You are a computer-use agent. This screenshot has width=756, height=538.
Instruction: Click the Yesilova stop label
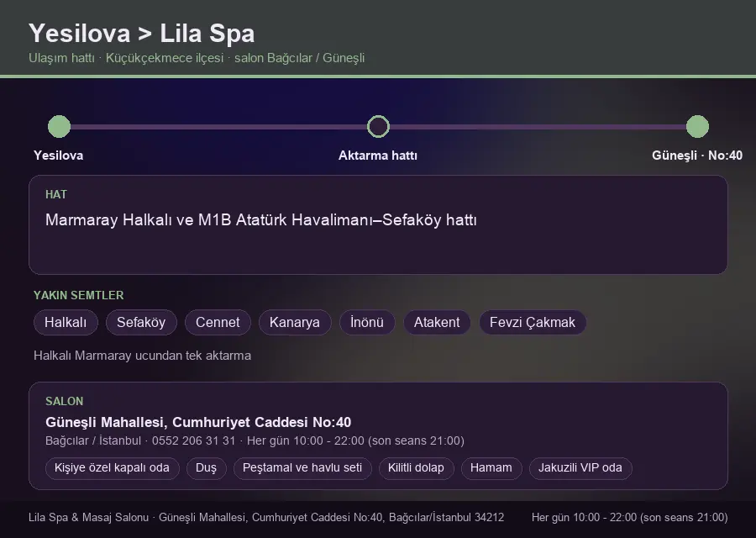pyautogui.click(x=58, y=156)
